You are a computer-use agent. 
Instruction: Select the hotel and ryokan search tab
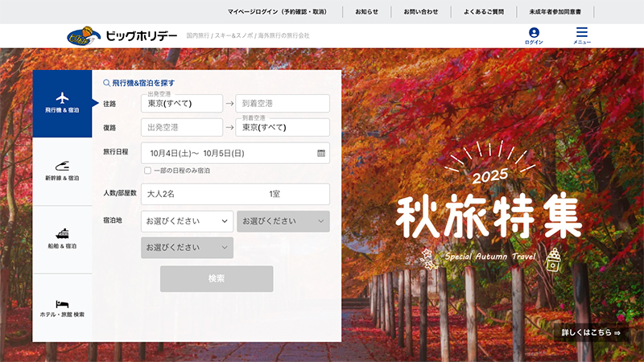(x=62, y=307)
